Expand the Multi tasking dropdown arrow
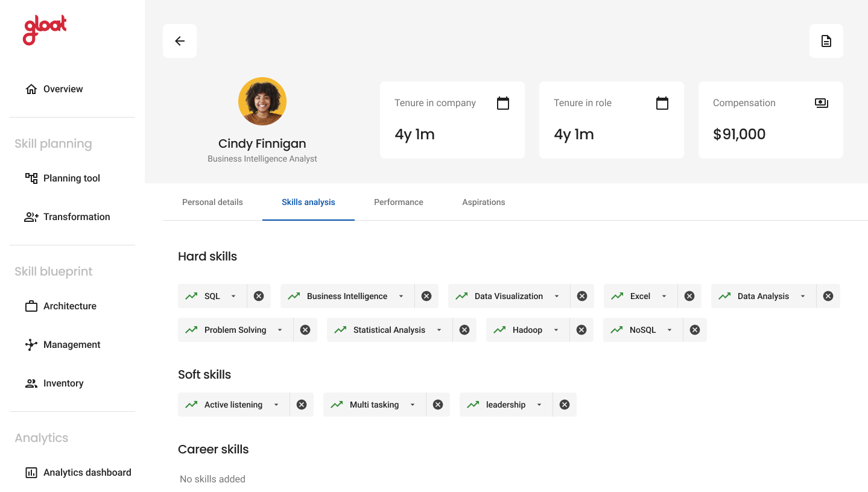The image size is (868, 492). [x=413, y=405]
